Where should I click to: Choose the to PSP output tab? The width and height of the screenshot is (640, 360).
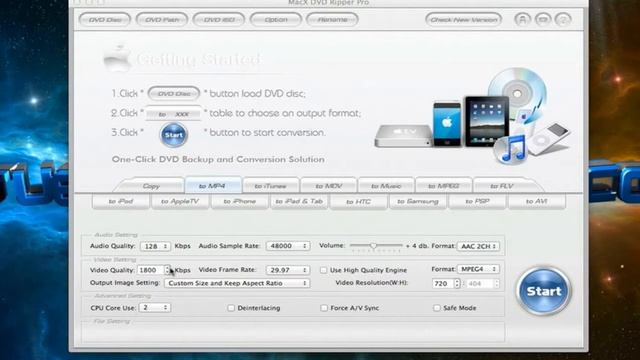coord(477,201)
